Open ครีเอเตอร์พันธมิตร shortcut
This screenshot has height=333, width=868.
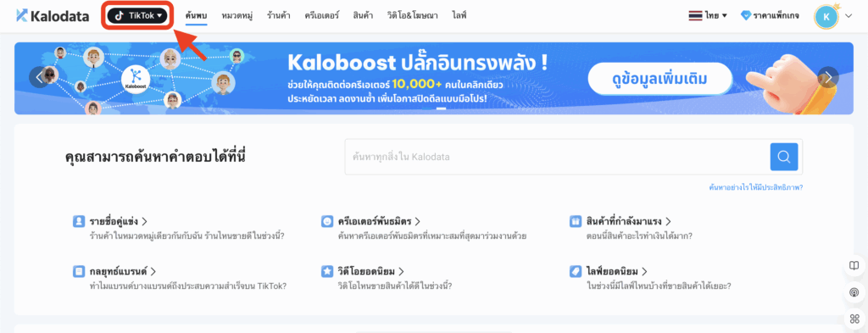[x=380, y=222]
